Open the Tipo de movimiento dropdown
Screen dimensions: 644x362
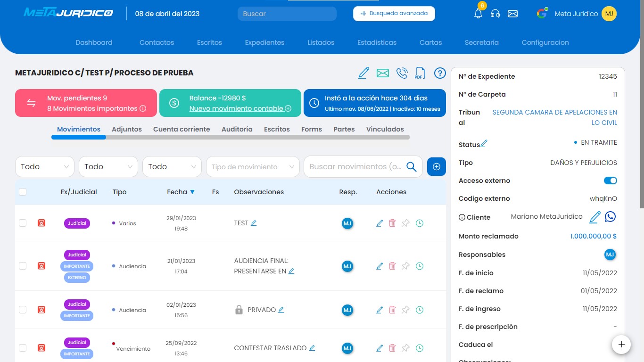pyautogui.click(x=253, y=166)
